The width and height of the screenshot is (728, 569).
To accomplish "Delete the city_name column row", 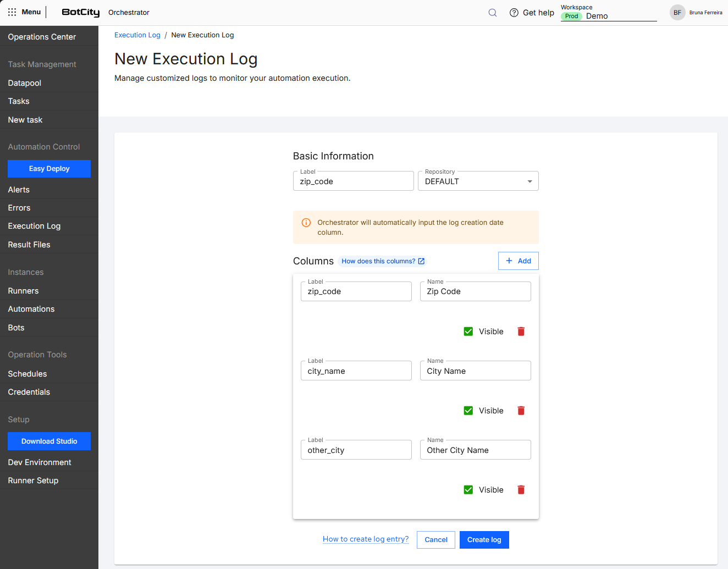I will pos(521,411).
